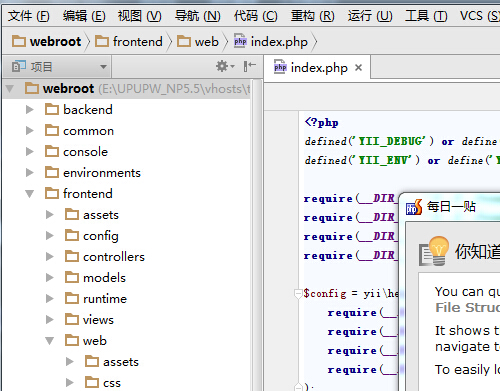The height and width of the screenshot is (391, 500).
Task: Collapse the web folder arrow
Action: click(50, 341)
